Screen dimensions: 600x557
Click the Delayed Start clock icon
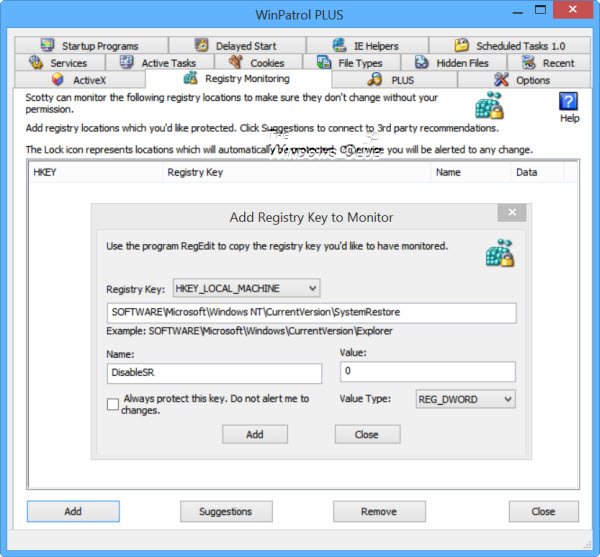201,45
